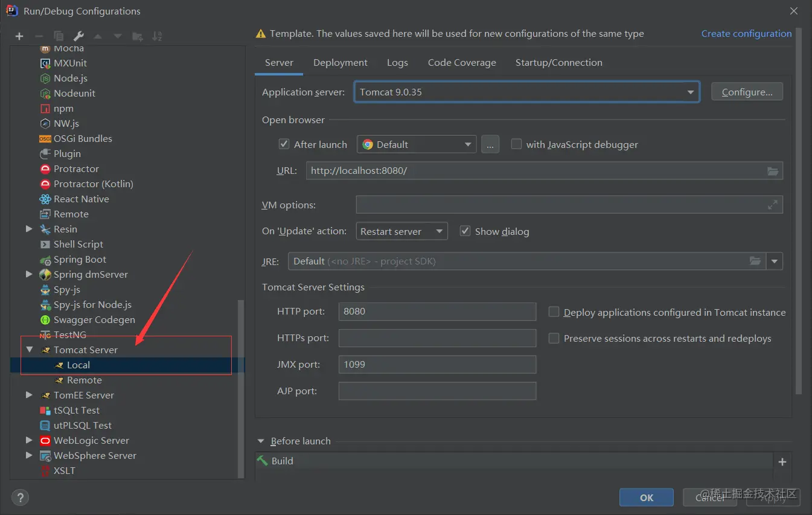The width and height of the screenshot is (812, 515).
Task: Switch to the Startup/Connection tab
Action: point(559,63)
